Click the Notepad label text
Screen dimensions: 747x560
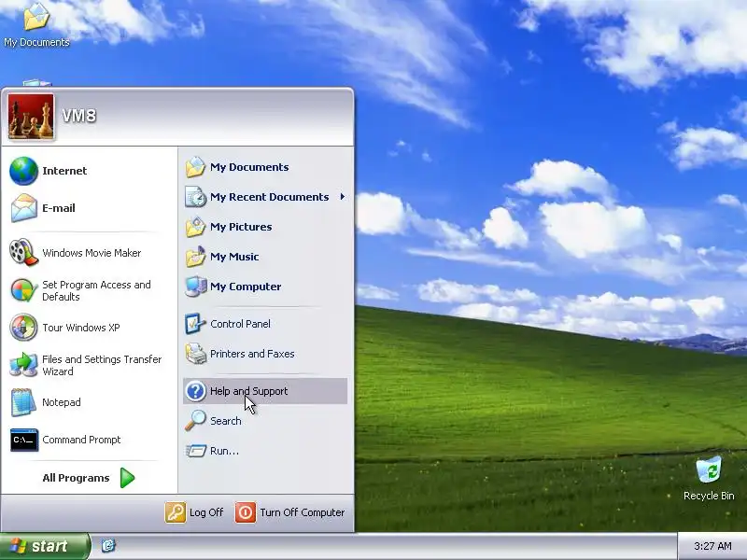(x=62, y=402)
